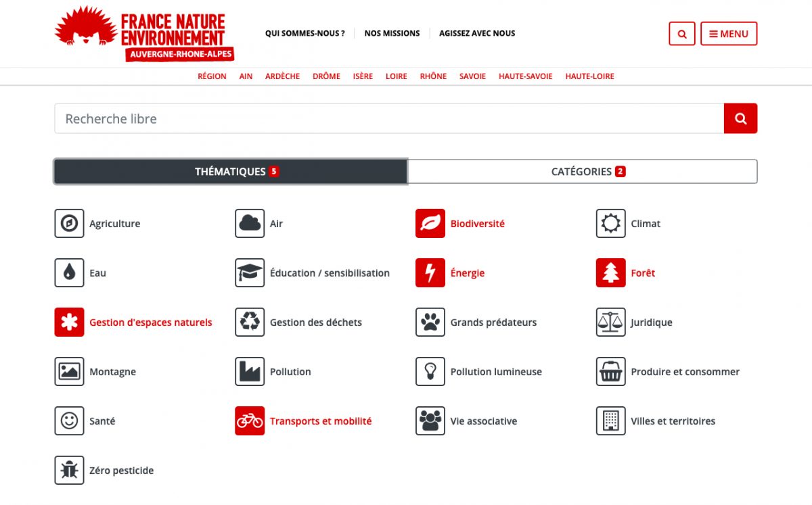The height and width of the screenshot is (505, 812).
Task: Open the MENU hamburger button
Action: 728,34
